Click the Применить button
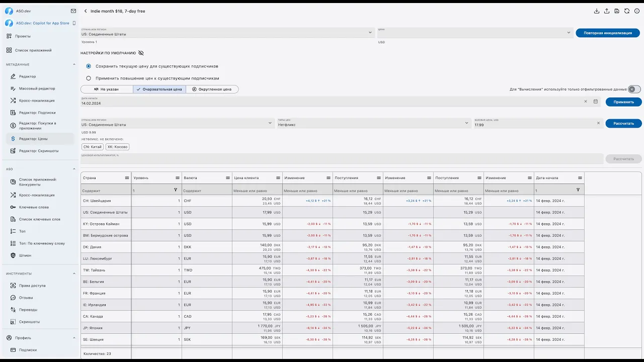 [x=624, y=102]
